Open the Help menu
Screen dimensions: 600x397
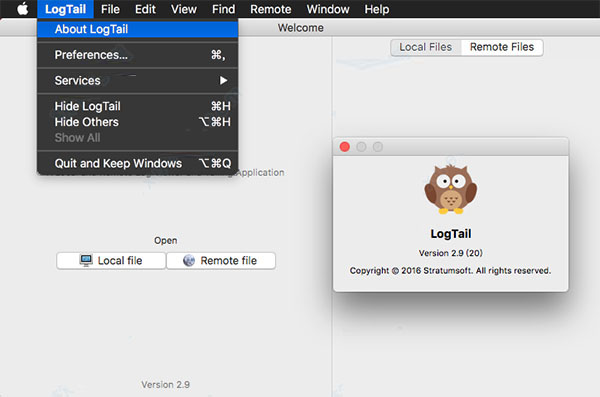click(x=377, y=9)
